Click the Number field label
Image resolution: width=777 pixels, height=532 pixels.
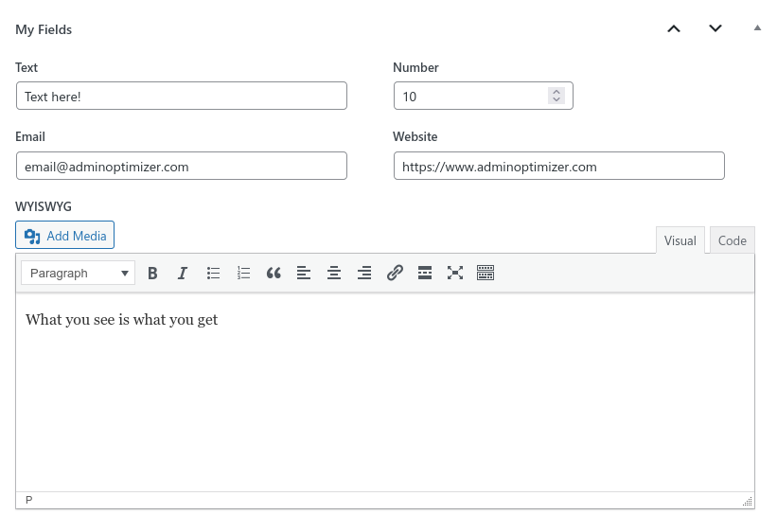tap(415, 67)
